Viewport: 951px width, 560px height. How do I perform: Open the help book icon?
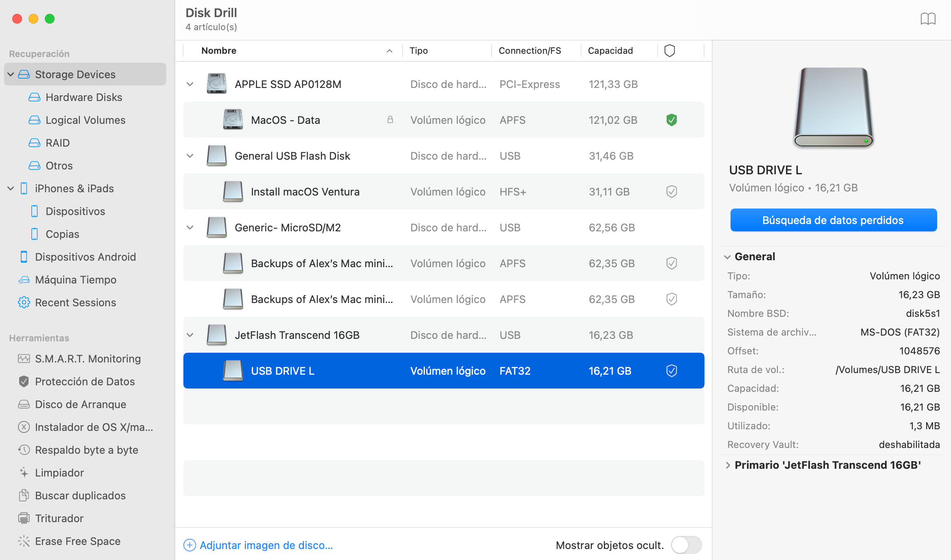coord(928,19)
